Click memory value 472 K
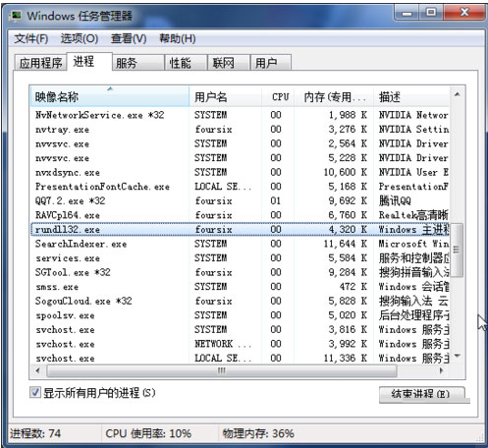Image resolution: width=488 pixels, height=448 pixels. pyautogui.click(x=352, y=287)
